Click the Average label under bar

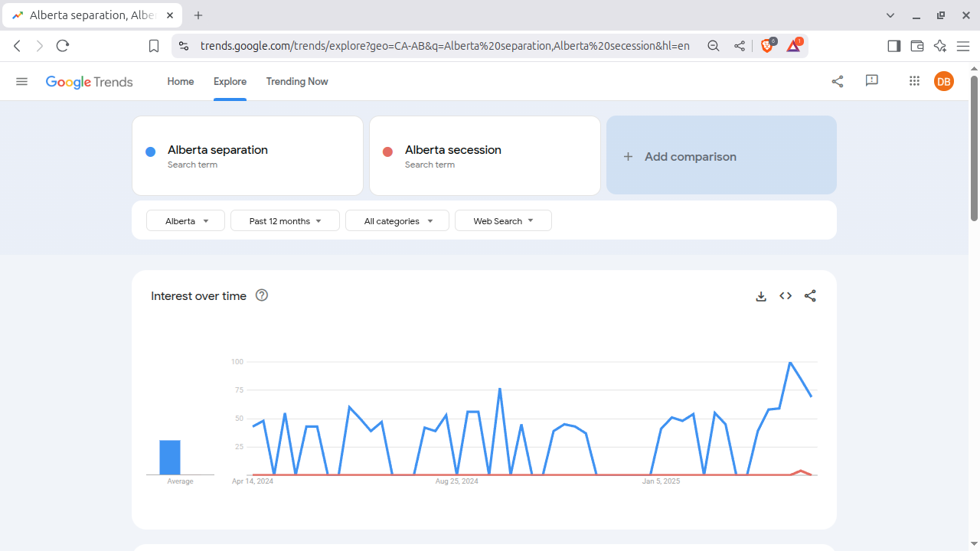180,481
